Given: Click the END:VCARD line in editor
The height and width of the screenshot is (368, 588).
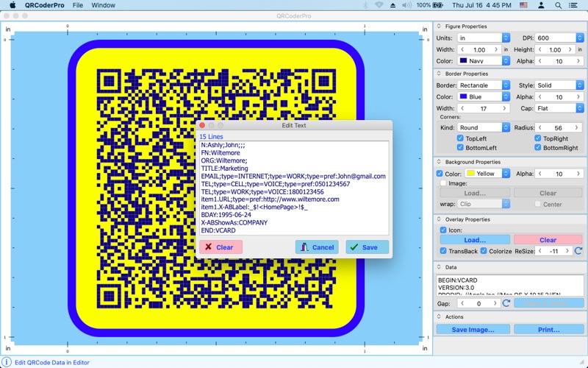Looking at the screenshot, I should click(x=218, y=230).
